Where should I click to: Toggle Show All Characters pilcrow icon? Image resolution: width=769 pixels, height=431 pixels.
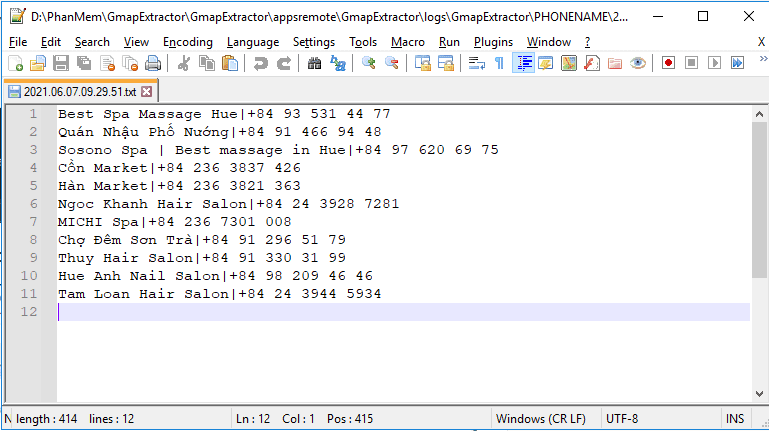tap(499, 63)
